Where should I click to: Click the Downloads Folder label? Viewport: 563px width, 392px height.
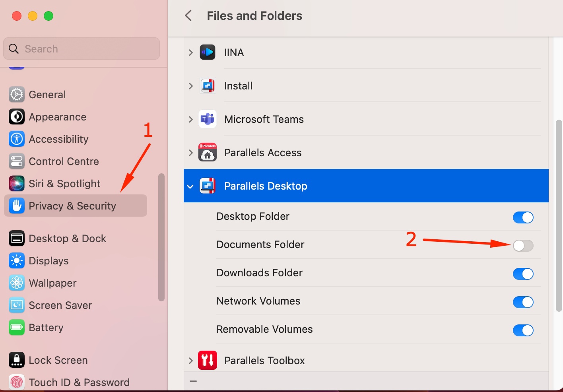tap(260, 273)
